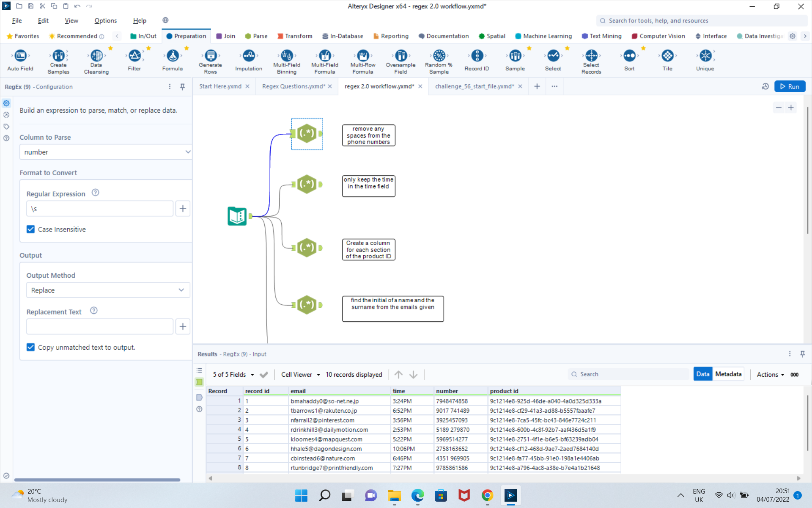Toggle the Metadata view in results
This screenshot has width=812, height=508.
click(728, 374)
